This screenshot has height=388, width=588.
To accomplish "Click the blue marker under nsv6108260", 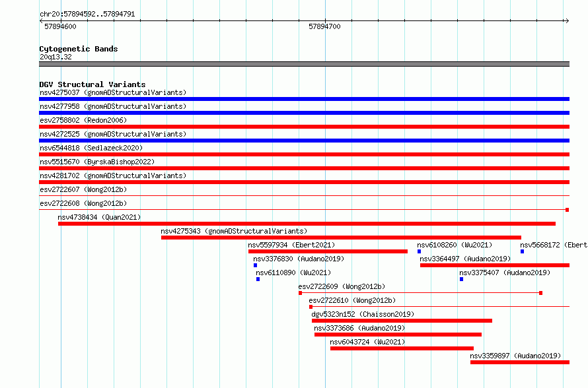I will [420, 251].
